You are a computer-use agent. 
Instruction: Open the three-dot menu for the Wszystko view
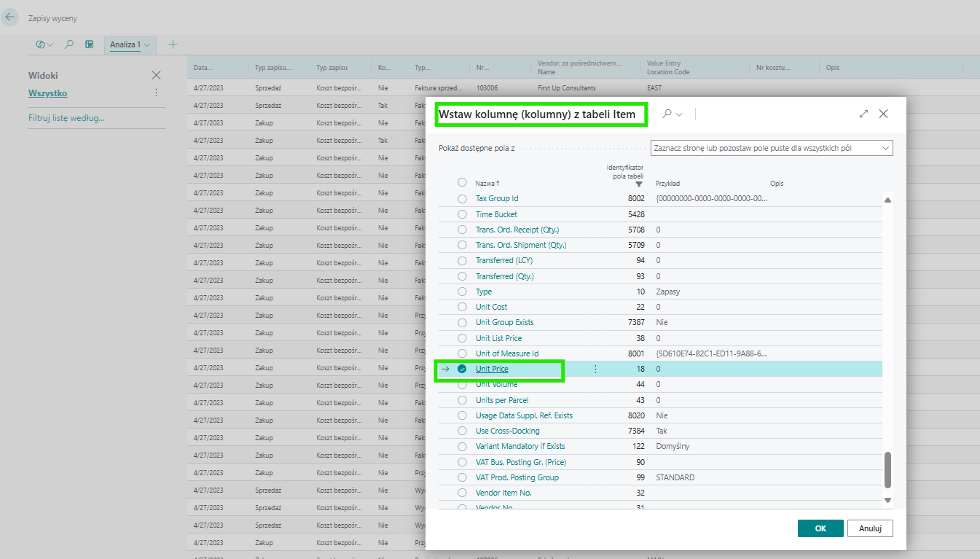(x=156, y=93)
